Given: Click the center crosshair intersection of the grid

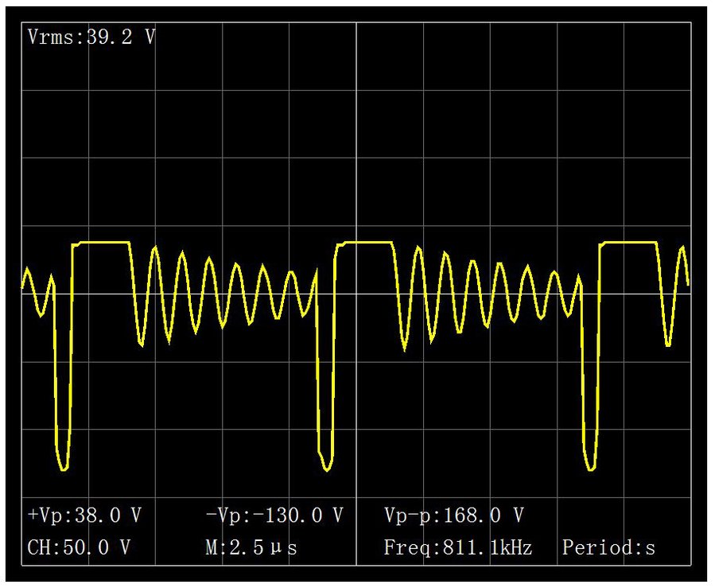Looking at the screenshot, I should coord(356,294).
